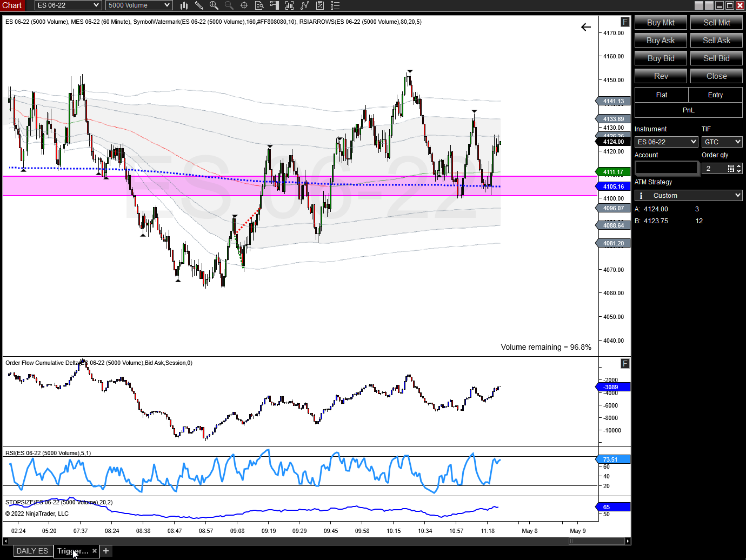Image resolution: width=746 pixels, height=560 pixels.
Task: Open the ES 06-22 instrument selector in toolbar
Action: 68,5
